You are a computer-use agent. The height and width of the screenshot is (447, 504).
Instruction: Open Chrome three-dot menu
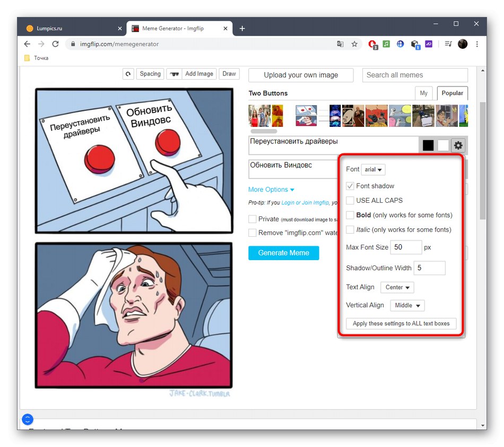(x=477, y=44)
